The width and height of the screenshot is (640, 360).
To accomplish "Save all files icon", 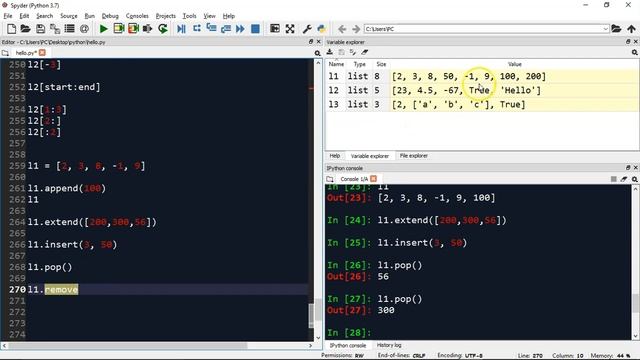I will (x=55, y=29).
